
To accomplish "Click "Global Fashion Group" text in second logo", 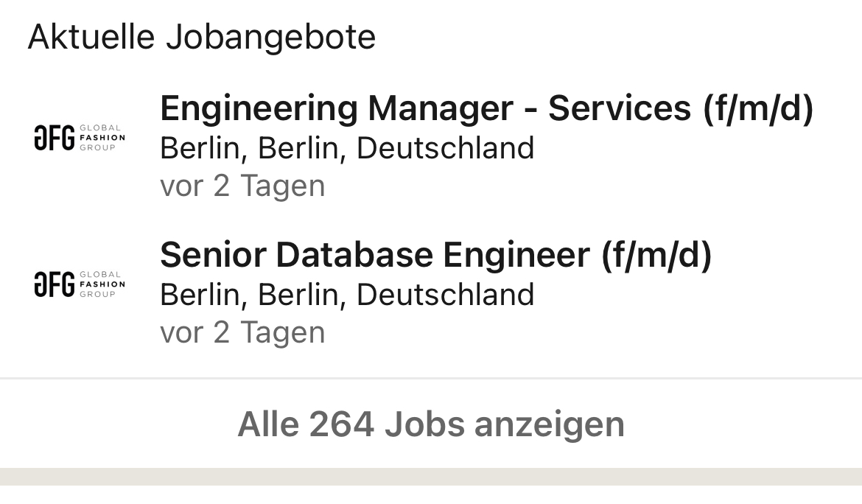I will pos(102,284).
